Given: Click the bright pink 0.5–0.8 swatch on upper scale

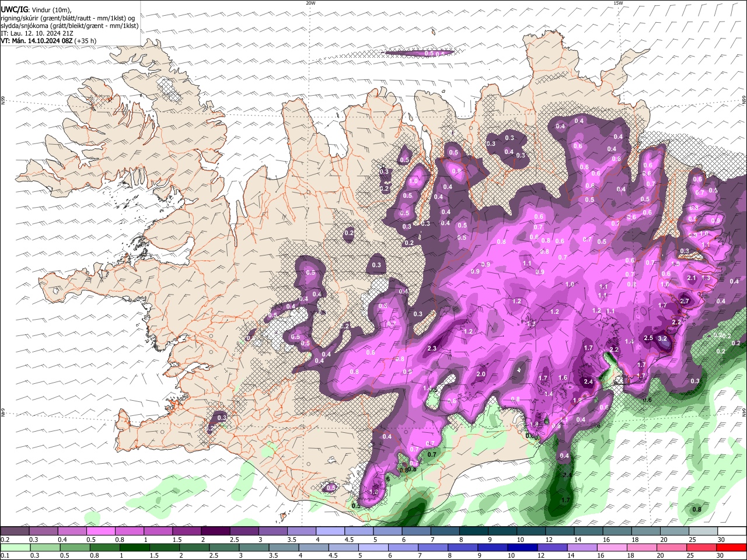Looking at the screenshot, I should (x=100, y=531).
